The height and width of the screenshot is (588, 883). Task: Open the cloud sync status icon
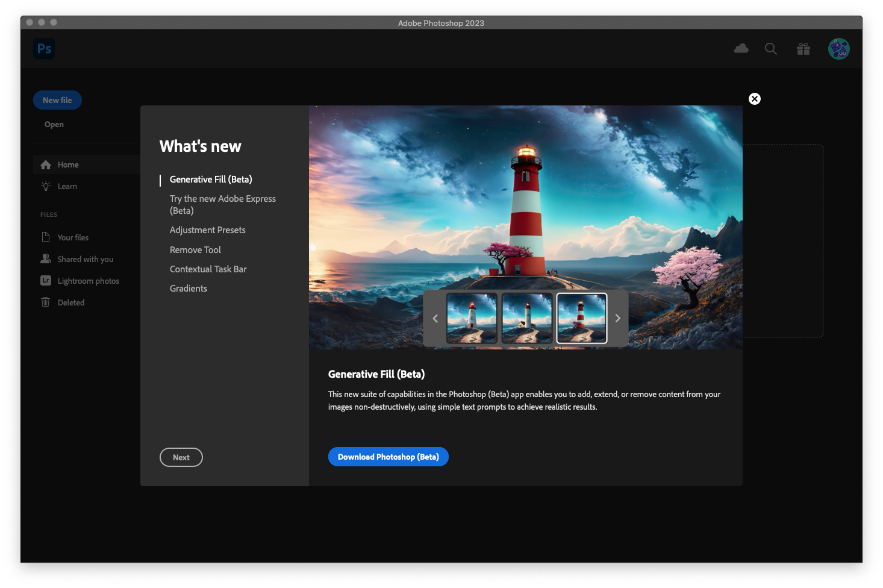pos(741,48)
